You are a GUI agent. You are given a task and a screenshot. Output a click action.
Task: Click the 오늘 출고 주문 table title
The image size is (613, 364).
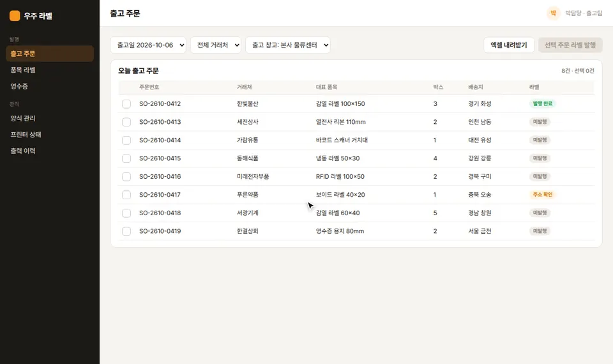click(x=139, y=71)
